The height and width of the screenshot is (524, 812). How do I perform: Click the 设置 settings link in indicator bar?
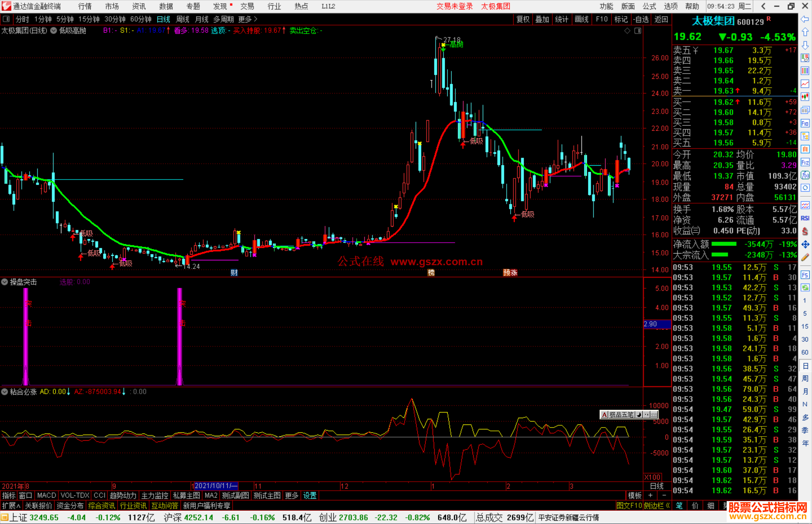[x=310, y=495]
